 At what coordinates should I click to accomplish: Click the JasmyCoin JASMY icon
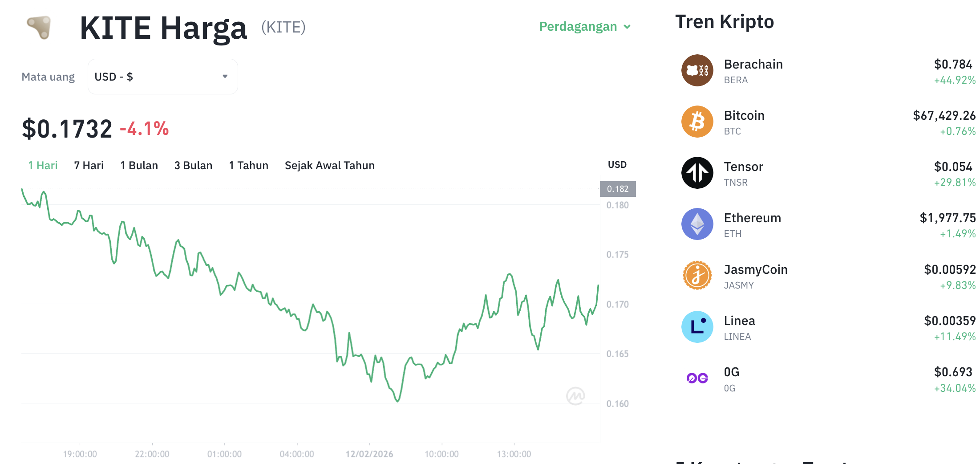(x=697, y=276)
